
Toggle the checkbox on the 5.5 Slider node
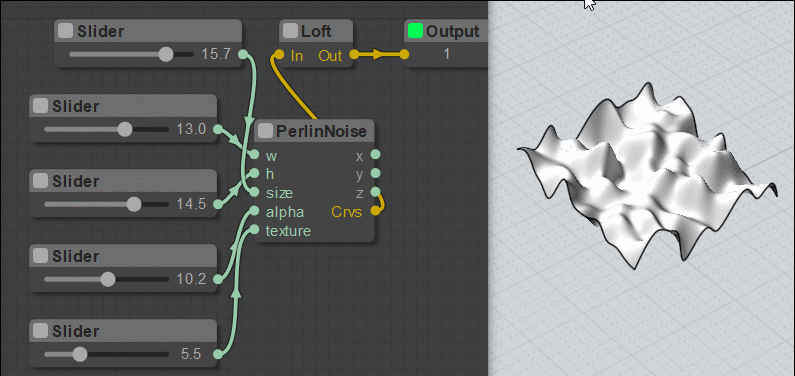(40, 331)
